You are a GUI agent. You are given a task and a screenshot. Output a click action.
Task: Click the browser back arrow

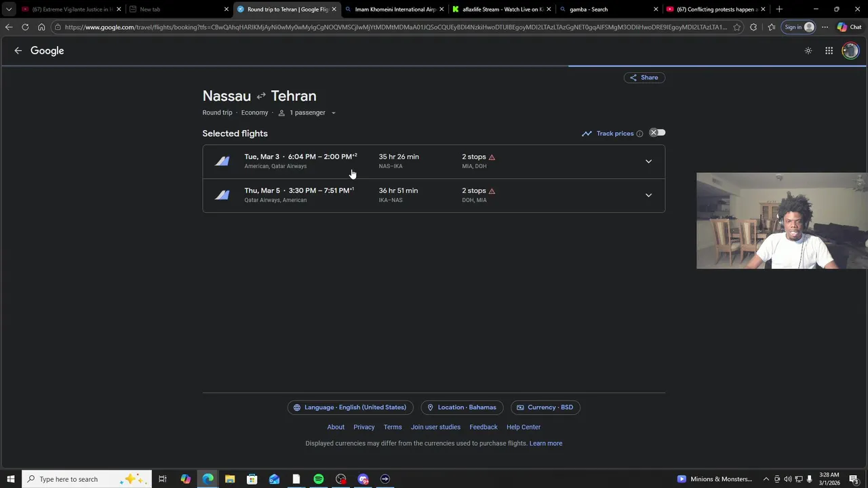9,27
